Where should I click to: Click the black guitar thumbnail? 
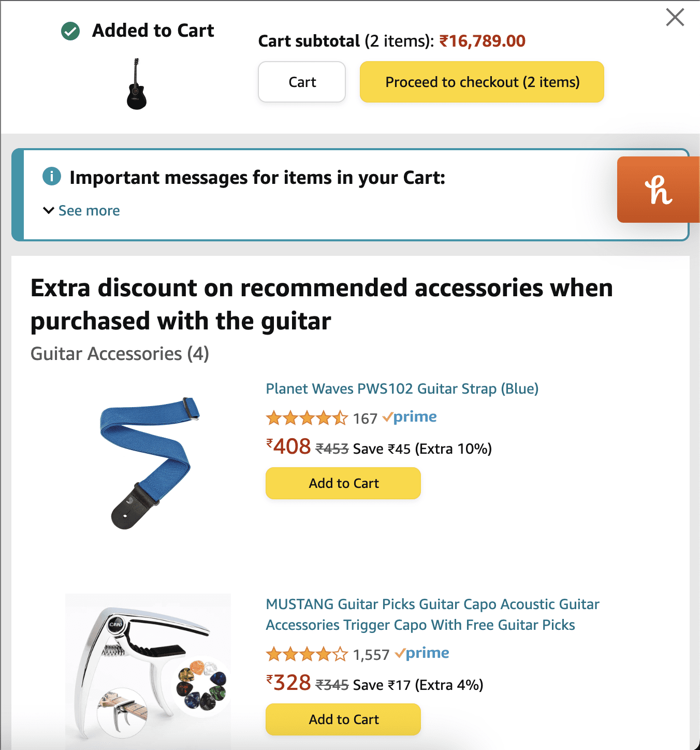point(137,84)
